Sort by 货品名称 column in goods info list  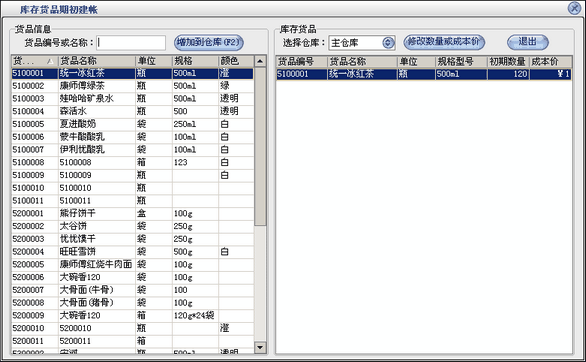point(96,61)
